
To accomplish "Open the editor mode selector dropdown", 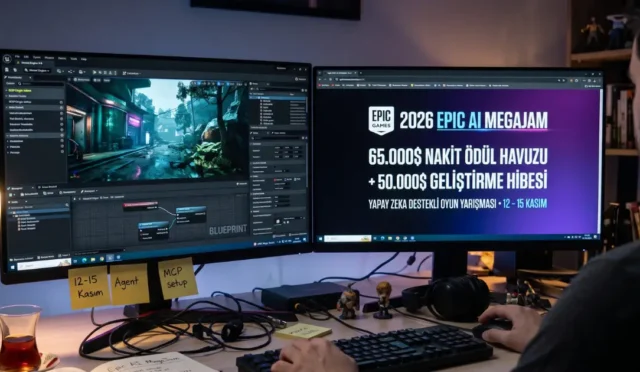I will pyautogui.click(x=37, y=71).
